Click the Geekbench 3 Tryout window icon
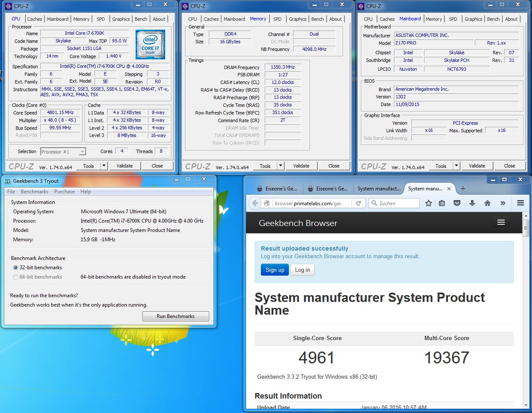Image resolution: width=532 pixels, height=413 pixels. pos(8,181)
